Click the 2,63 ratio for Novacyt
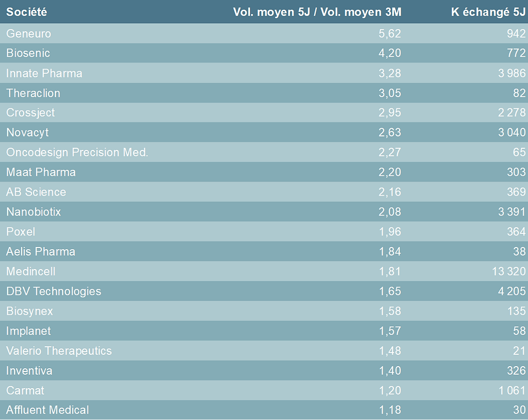Screen dimensions: 528x420 click(x=390, y=133)
